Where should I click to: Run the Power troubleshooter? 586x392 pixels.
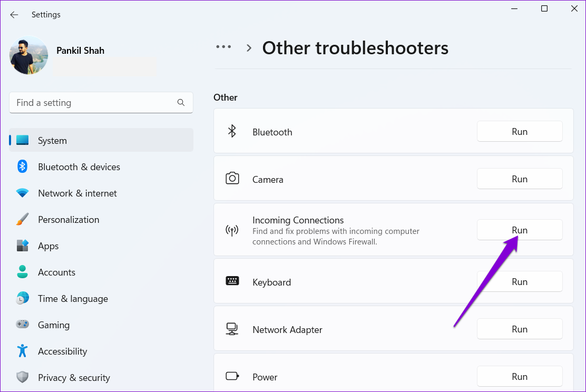tap(520, 376)
